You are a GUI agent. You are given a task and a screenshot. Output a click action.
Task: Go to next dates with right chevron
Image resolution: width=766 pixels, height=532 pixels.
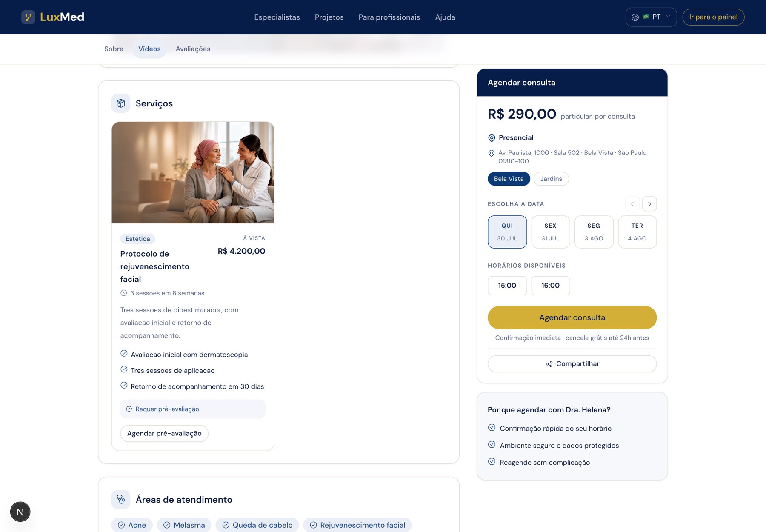coord(649,204)
